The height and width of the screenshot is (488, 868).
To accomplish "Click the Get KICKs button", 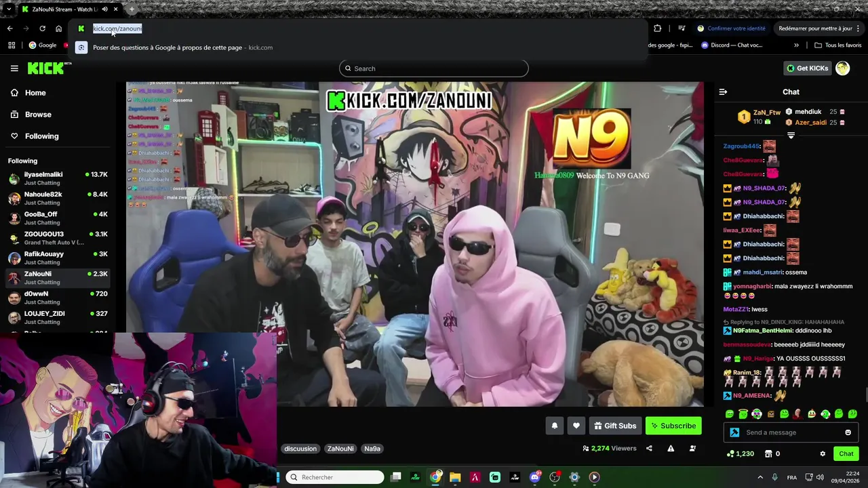I will [x=807, y=68].
